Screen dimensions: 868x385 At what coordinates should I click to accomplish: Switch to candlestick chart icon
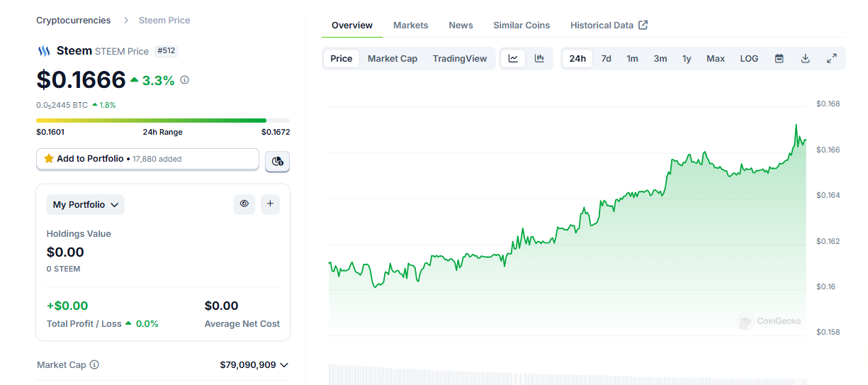pyautogui.click(x=539, y=59)
